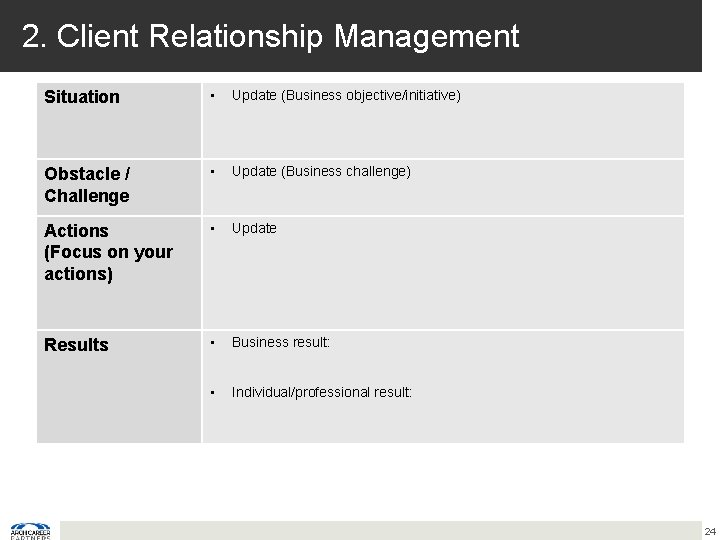
Task: Place cursor on 'Individual/professional result:' line
Action: 321,392
